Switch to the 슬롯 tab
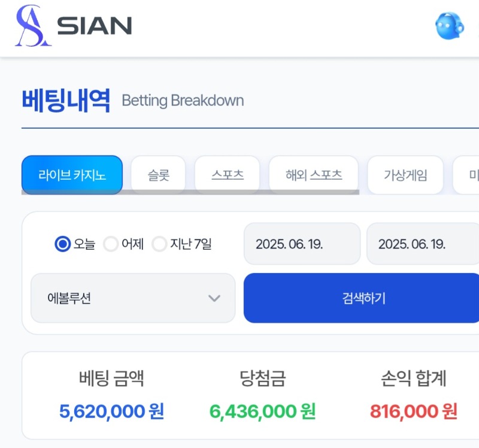Viewport: 479px width, 448px height. click(158, 175)
